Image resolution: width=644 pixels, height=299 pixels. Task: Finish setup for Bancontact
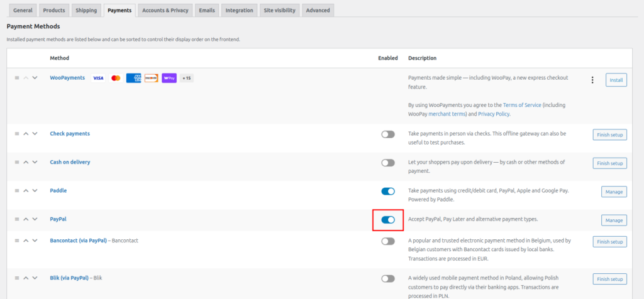click(609, 242)
